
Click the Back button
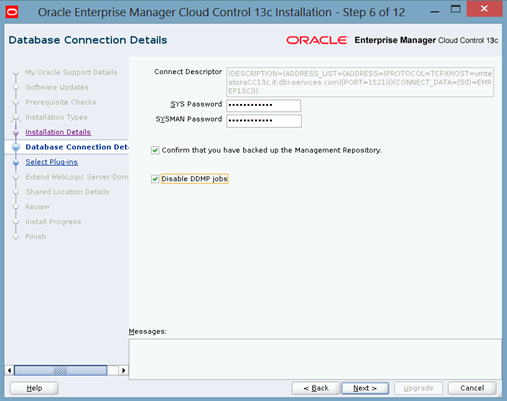(x=316, y=388)
